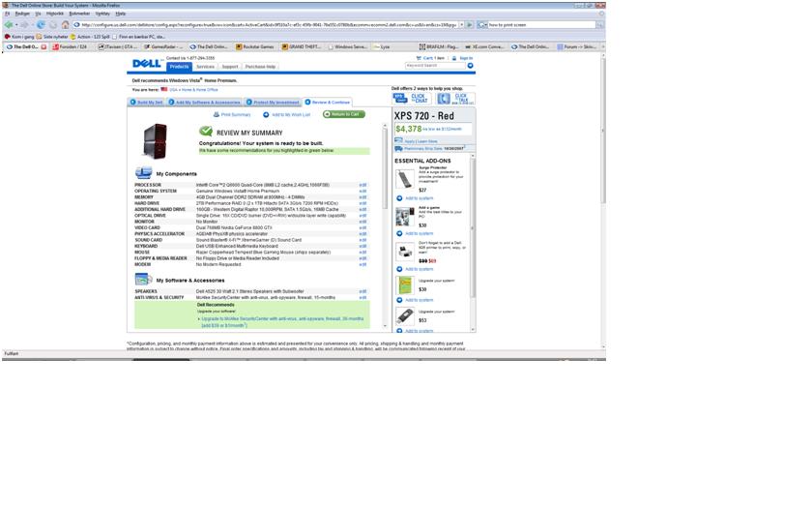Click the My Components section icon

(x=143, y=172)
